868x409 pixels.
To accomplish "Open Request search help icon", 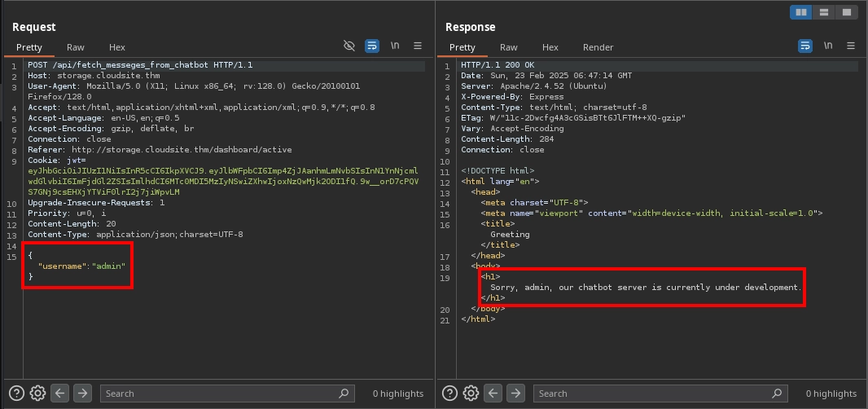I will tap(15, 394).
